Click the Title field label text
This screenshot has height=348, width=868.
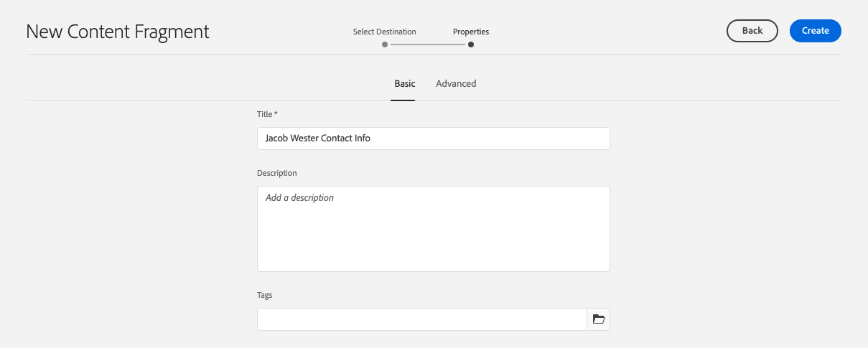pos(264,114)
